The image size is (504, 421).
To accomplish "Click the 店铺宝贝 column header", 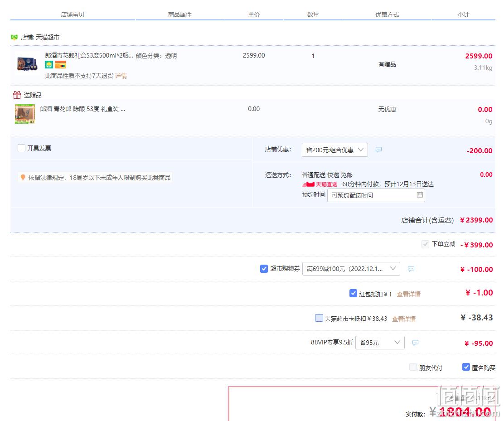I will pyautogui.click(x=73, y=15).
